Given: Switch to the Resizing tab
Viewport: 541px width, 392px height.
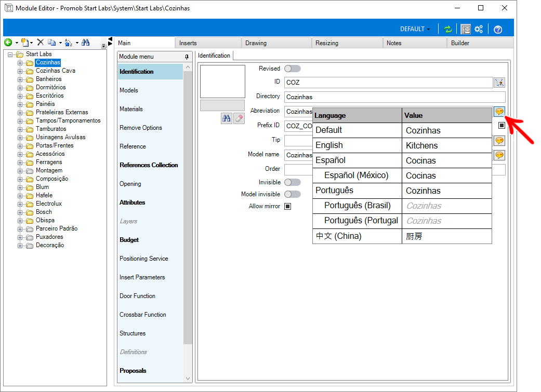Looking at the screenshot, I should pos(347,43).
